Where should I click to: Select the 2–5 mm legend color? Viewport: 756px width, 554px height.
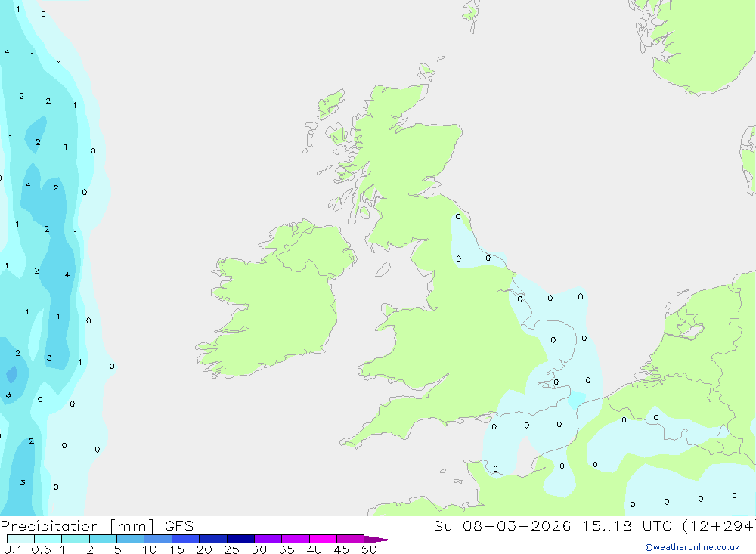click(103, 539)
